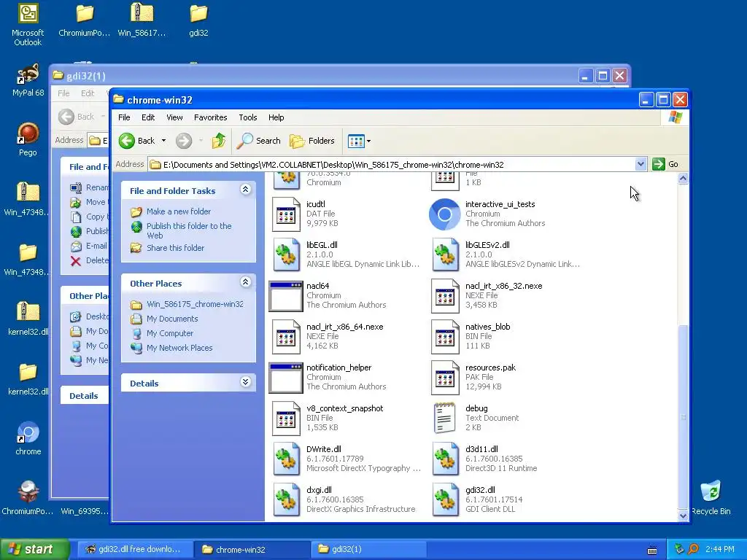
Task: Open the View menu
Action: point(174,117)
